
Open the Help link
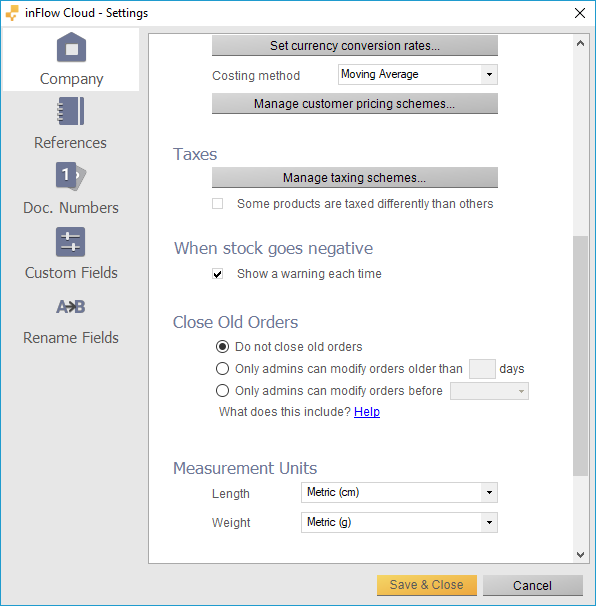[x=367, y=412]
